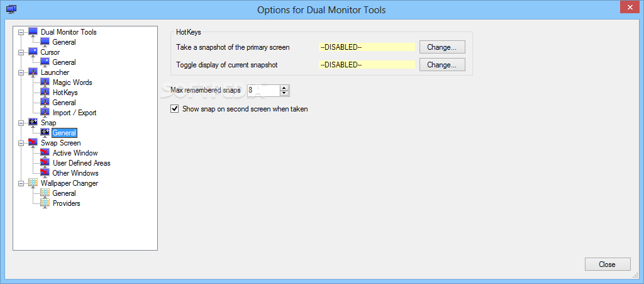Click the Import / Export icon
This screenshot has height=284, width=644.
point(45,113)
